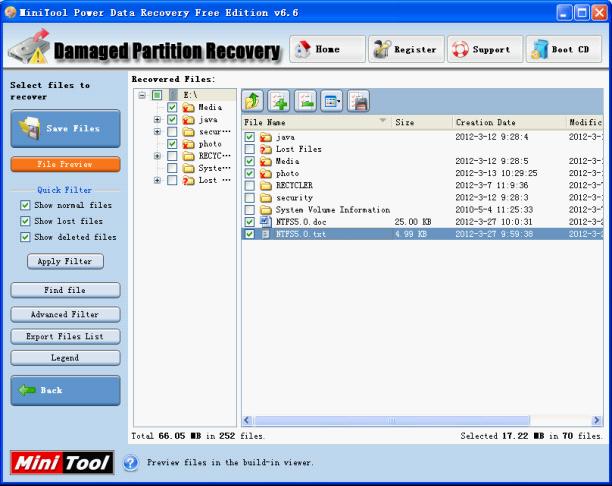The width and height of the screenshot is (612, 486).
Task: Click the uncheck-all files toolbar icon
Action: (x=306, y=101)
